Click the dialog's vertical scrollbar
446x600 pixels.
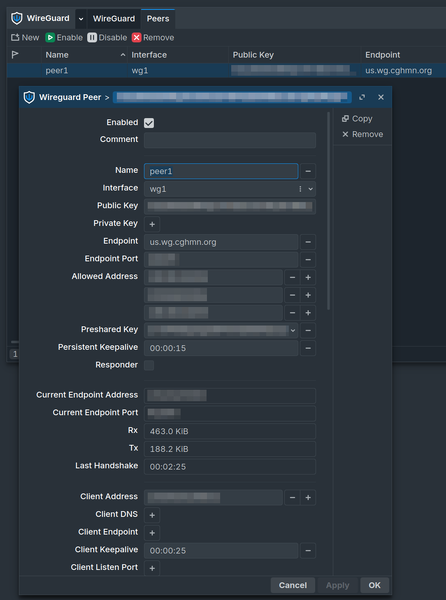329,210
